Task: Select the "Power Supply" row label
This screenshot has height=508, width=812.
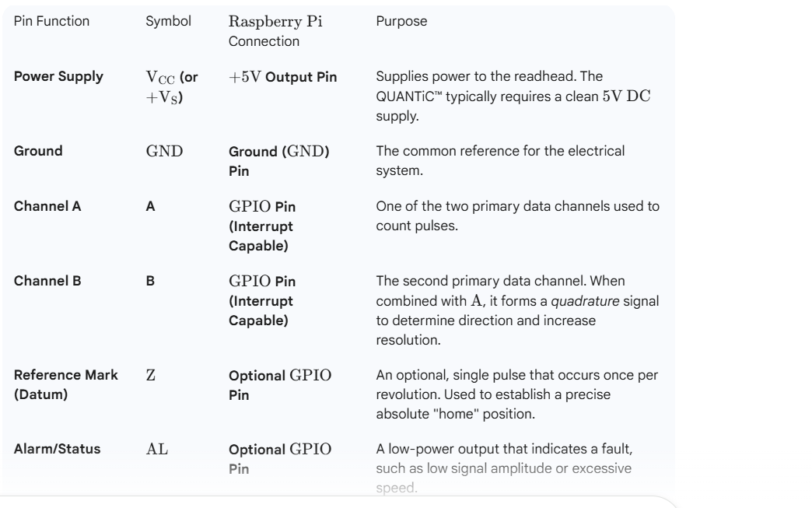Action: tap(53, 78)
